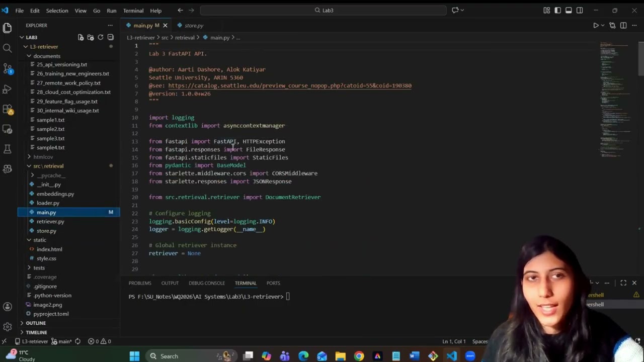Toggle bottom Panel visibility

[569, 10]
